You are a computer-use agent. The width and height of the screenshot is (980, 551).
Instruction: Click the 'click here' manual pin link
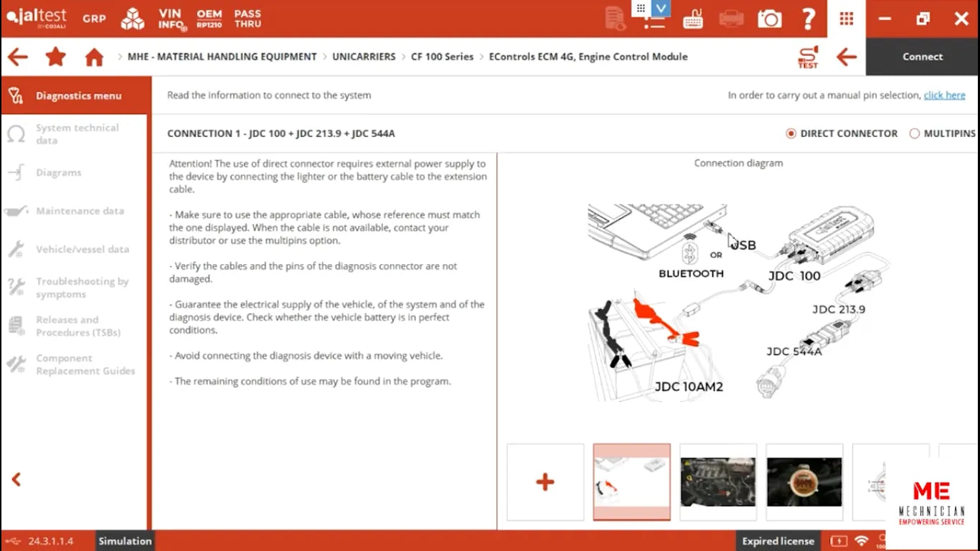(944, 95)
